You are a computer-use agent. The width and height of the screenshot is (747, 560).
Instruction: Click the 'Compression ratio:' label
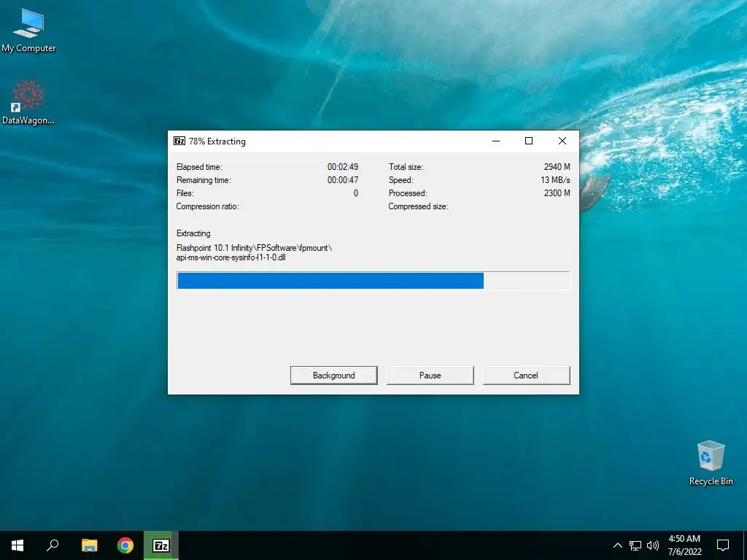point(208,206)
